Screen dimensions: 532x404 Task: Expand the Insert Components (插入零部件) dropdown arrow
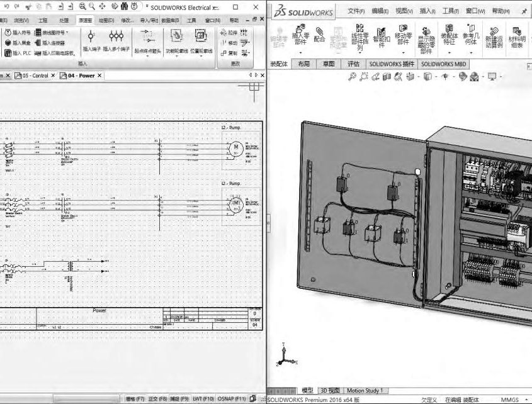pyautogui.click(x=300, y=53)
